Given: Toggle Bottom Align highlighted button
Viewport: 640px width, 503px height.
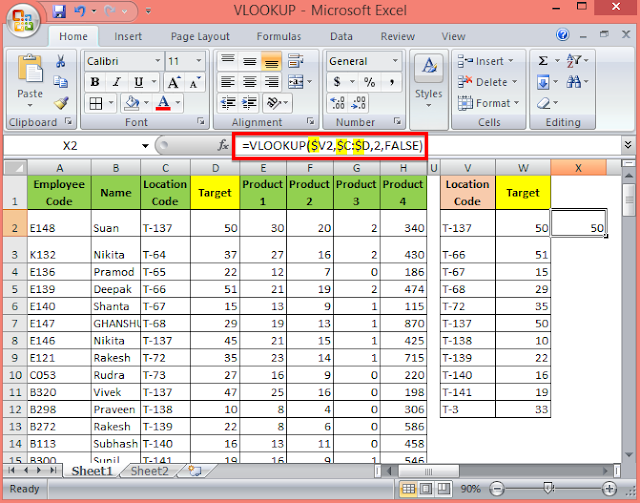Looking at the screenshot, I should pos(271,61).
